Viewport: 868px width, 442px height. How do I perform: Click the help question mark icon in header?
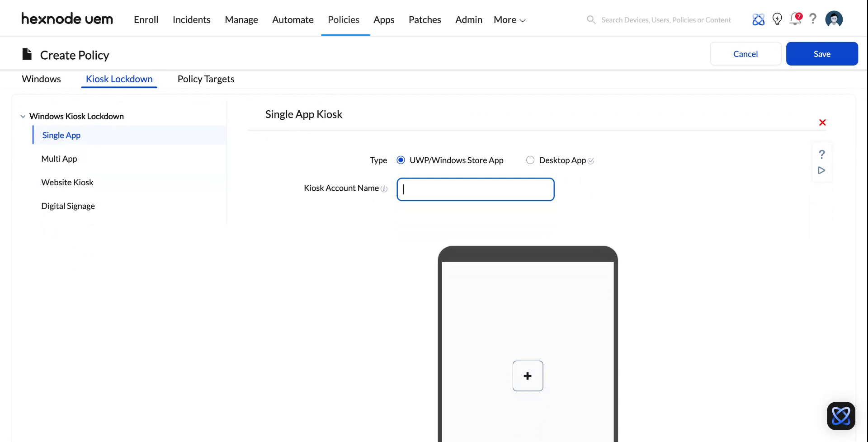(813, 19)
